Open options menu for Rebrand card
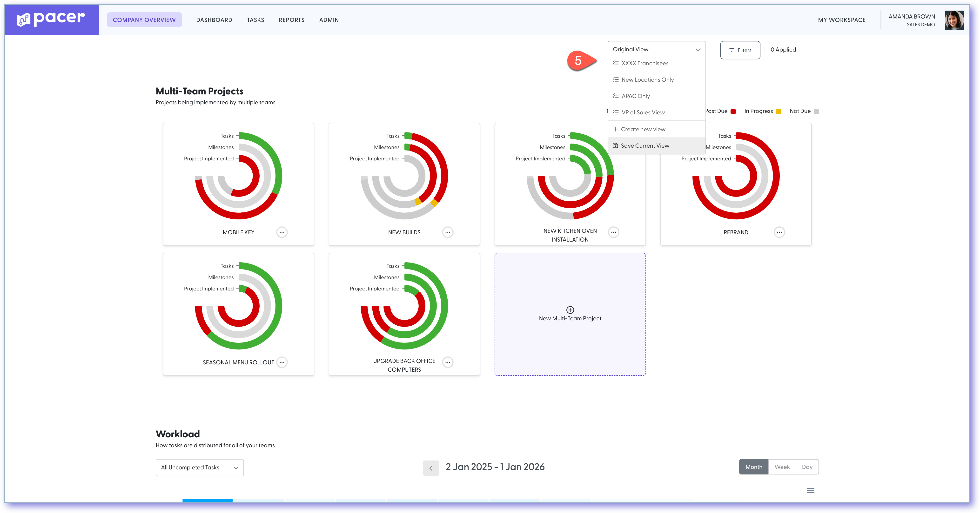The width and height of the screenshot is (980, 513). (779, 232)
